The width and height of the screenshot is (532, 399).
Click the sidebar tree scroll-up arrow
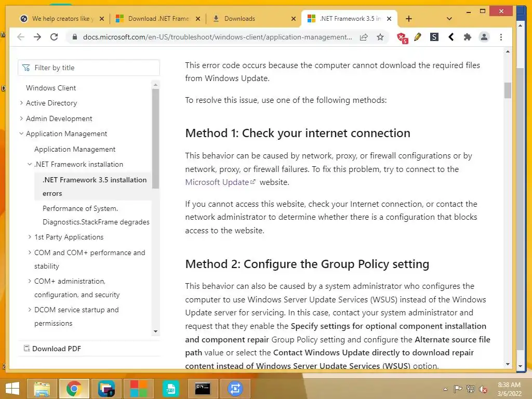point(155,85)
